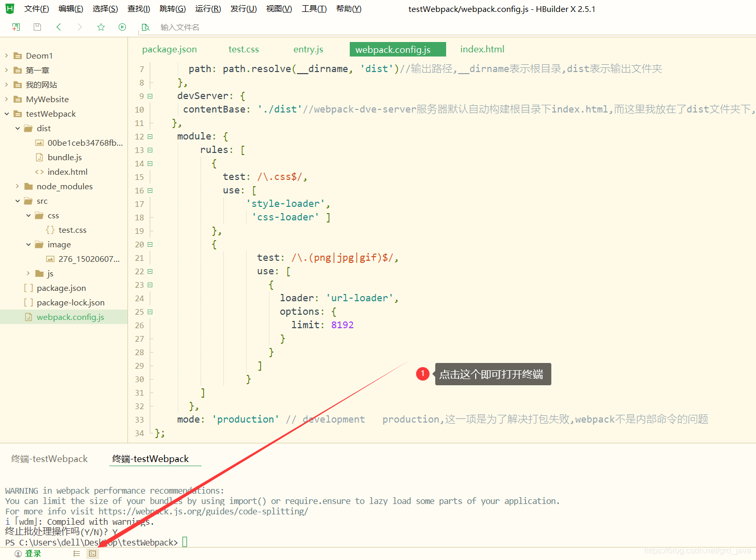Fold code block at line 9
The height and width of the screenshot is (560, 756).
[150, 96]
